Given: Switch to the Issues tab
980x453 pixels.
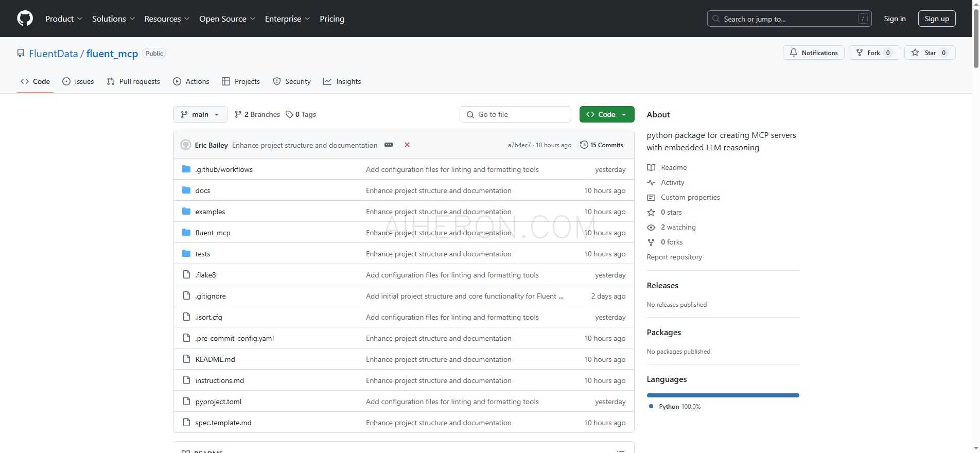Looking at the screenshot, I should point(78,81).
